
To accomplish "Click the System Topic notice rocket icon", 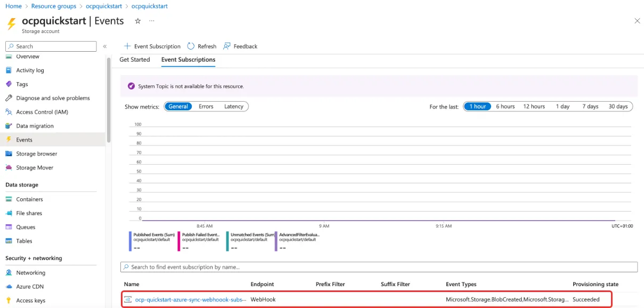I will pyautogui.click(x=131, y=86).
